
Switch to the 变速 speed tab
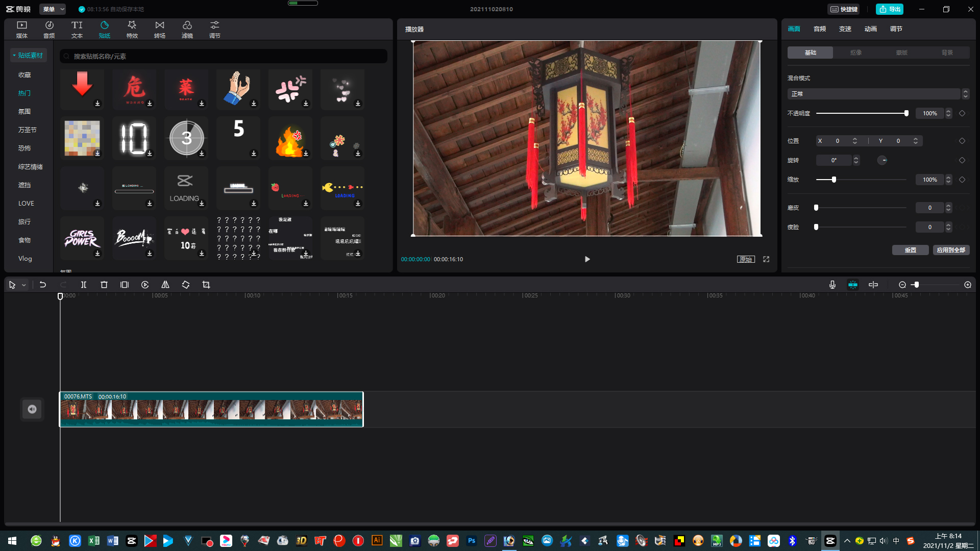click(845, 29)
